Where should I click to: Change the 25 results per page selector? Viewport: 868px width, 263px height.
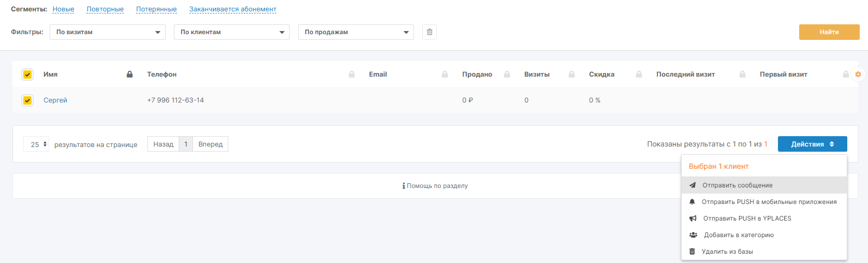tap(36, 144)
